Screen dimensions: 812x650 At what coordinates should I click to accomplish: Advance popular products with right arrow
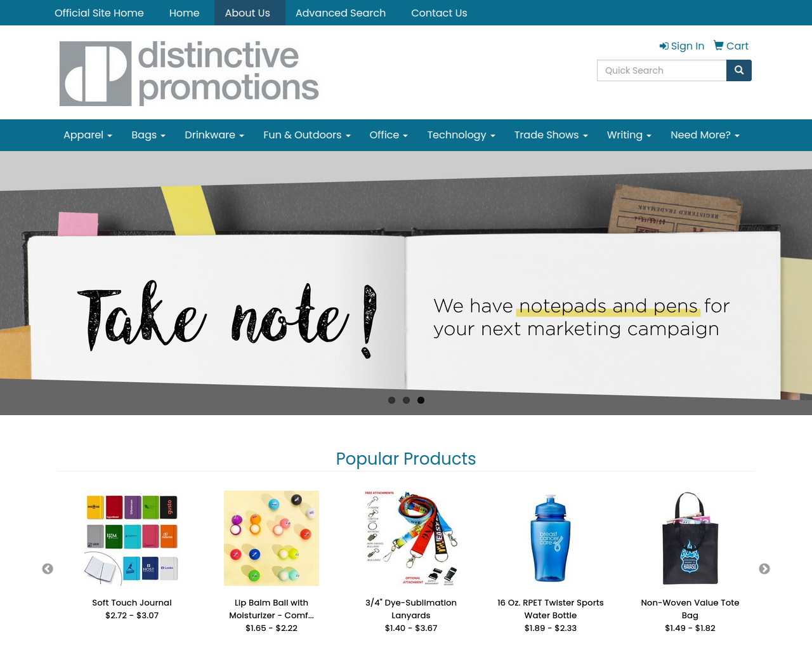(x=764, y=569)
